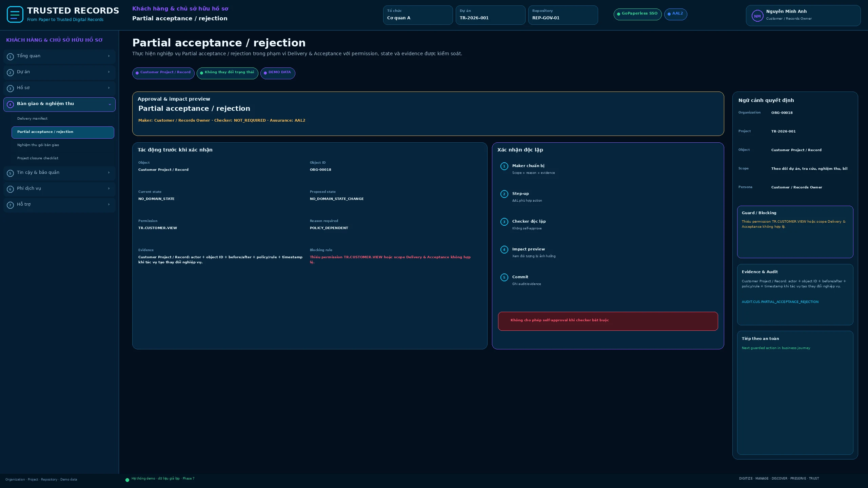Open the Tổ chức selector showing Cơ quan A

418,15
